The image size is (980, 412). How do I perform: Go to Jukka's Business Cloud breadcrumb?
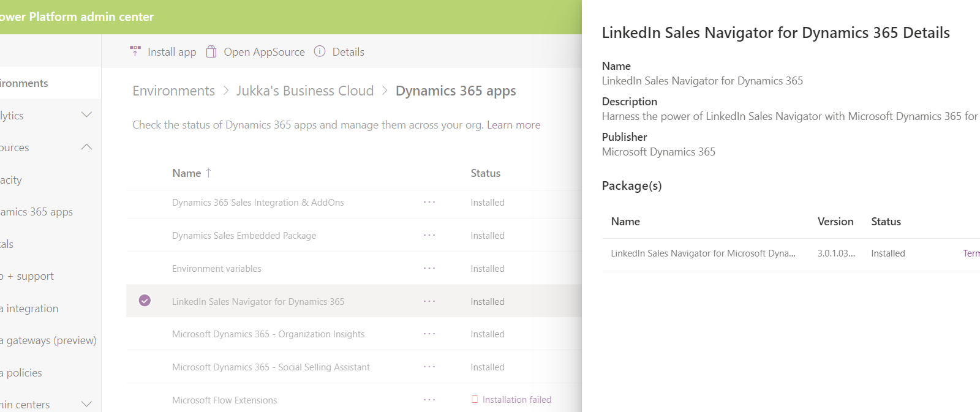click(x=305, y=91)
